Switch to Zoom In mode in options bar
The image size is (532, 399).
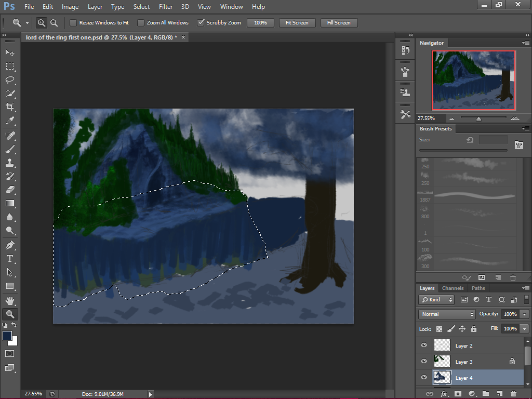42,23
